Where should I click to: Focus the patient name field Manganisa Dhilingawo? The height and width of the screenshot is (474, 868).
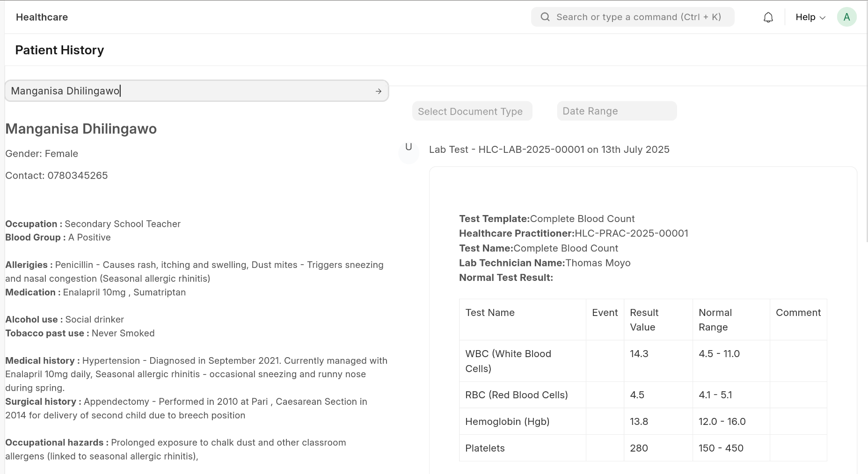click(187, 91)
